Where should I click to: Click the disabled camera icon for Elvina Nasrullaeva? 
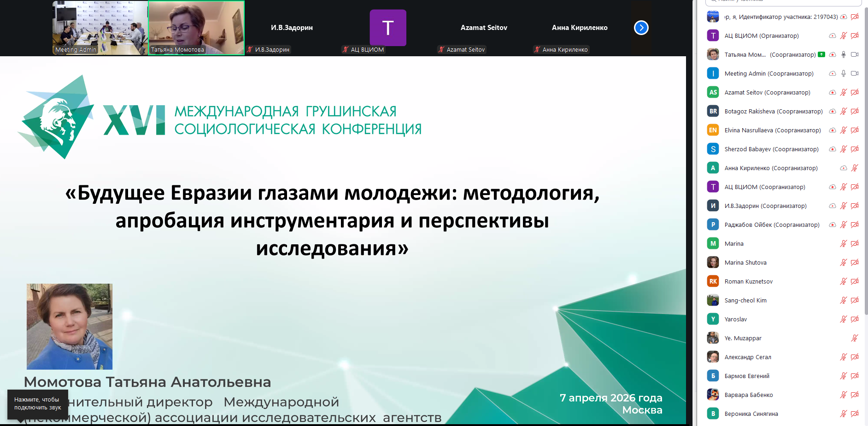pyautogui.click(x=854, y=130)
